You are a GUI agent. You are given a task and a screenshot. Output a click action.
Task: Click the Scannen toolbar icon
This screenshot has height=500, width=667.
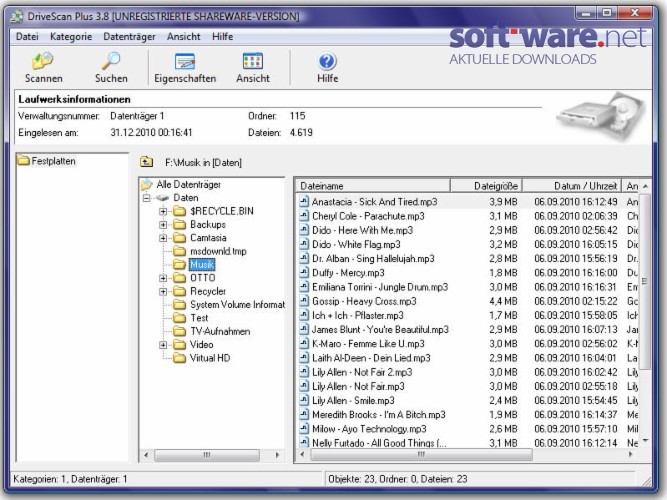tap(43, 61)
